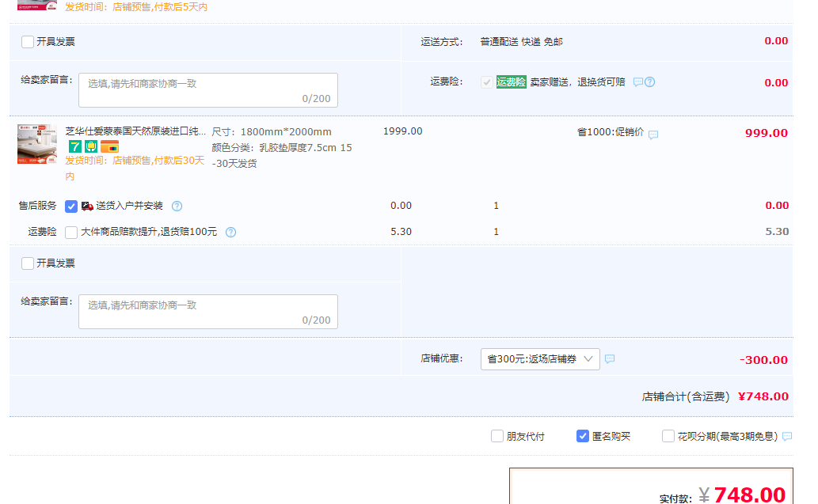Open the help icon beside 送货入户并安装

[177, 206]
